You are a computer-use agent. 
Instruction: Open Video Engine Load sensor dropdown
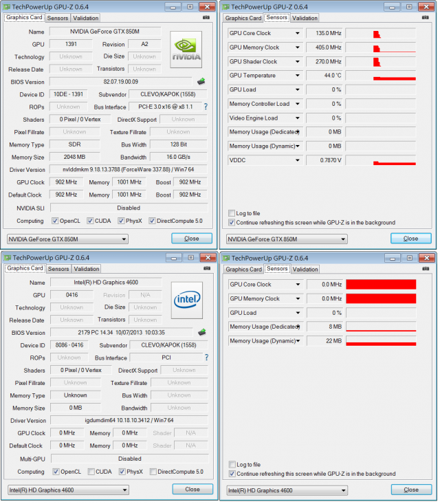coord(298,118)
